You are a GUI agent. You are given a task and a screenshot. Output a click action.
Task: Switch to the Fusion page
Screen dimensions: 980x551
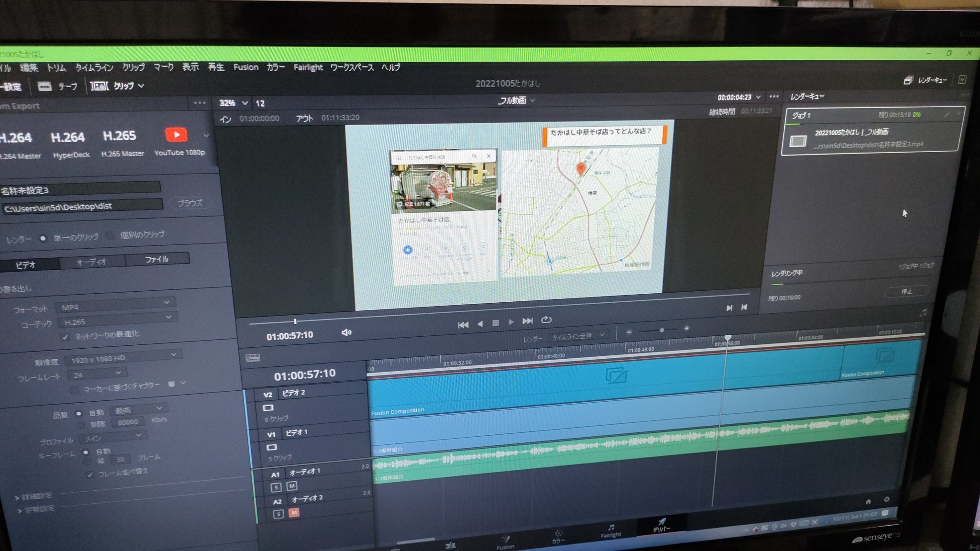[x=505, y=542]
